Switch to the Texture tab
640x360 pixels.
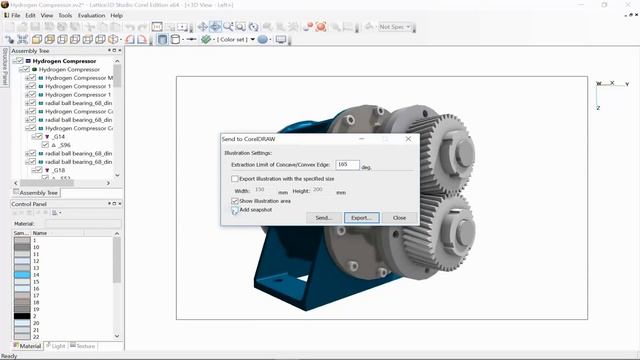click(x=83, y=346)
